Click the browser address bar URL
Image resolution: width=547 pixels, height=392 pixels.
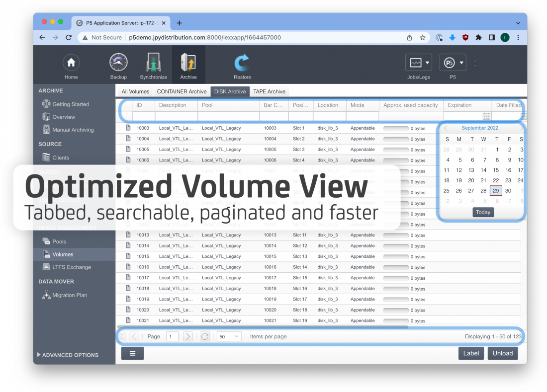pos(205,37)
